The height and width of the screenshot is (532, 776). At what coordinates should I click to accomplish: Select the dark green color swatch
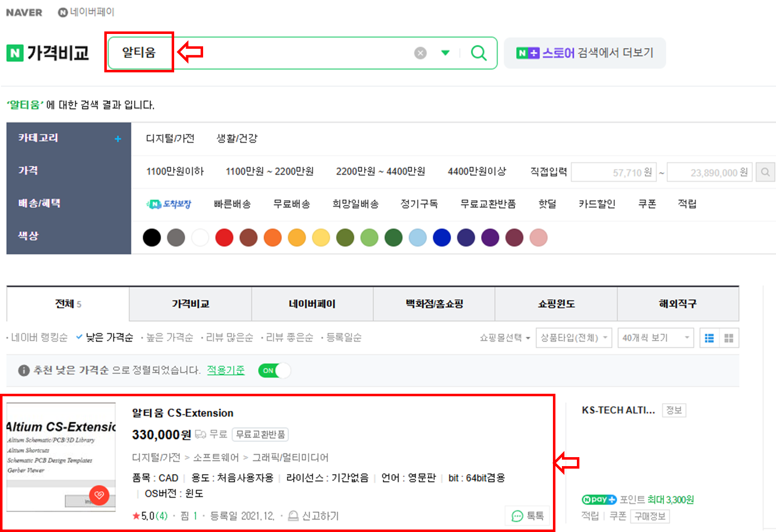tap(393, 238)
